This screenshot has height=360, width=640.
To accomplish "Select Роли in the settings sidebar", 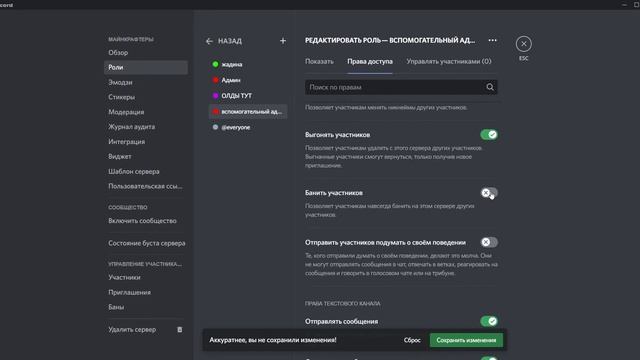I will [x=146, y=67].
